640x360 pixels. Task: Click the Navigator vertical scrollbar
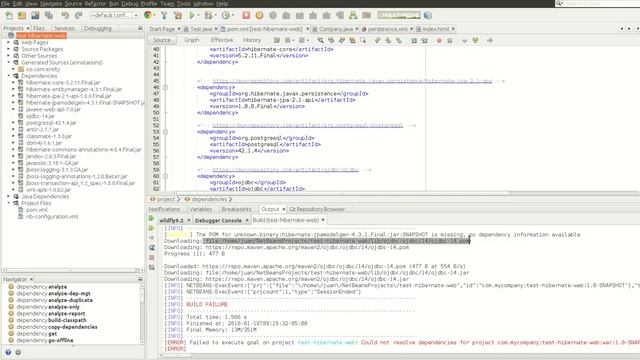142,313
